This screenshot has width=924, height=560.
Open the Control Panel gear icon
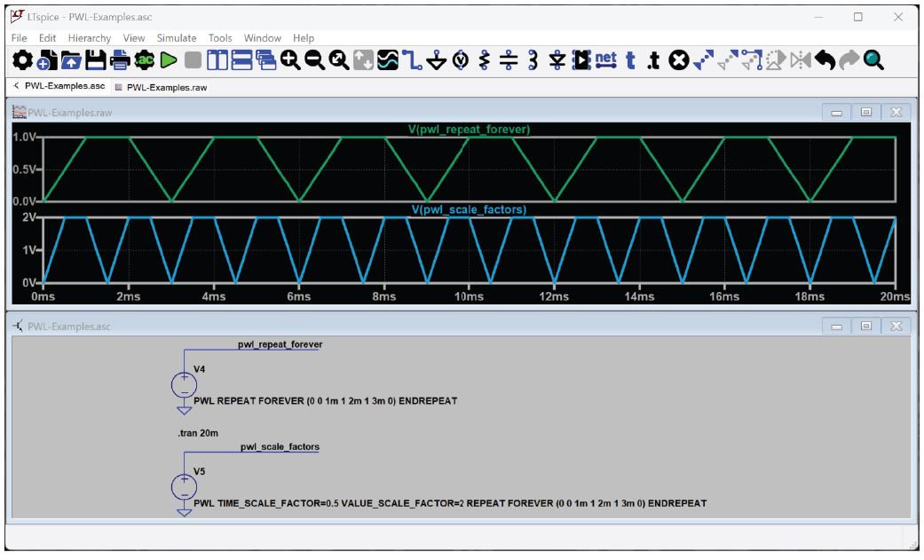tap(23, 60)
